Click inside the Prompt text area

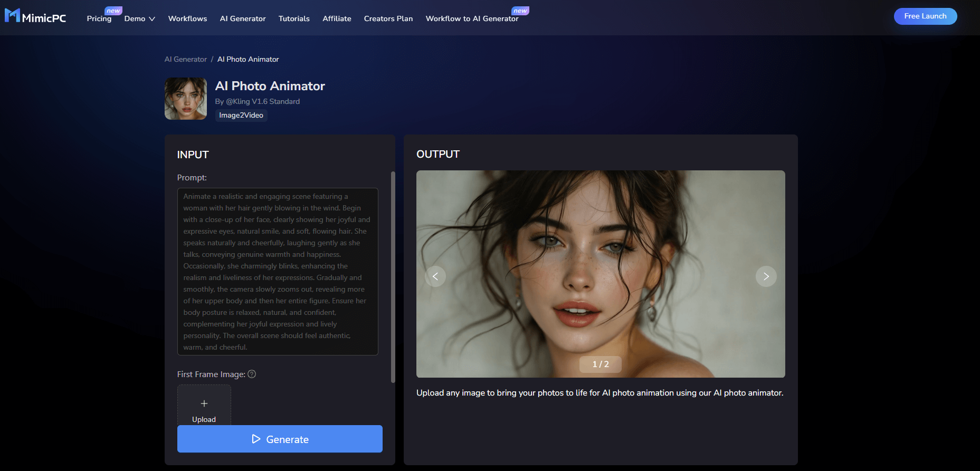(x=278, y=271)
